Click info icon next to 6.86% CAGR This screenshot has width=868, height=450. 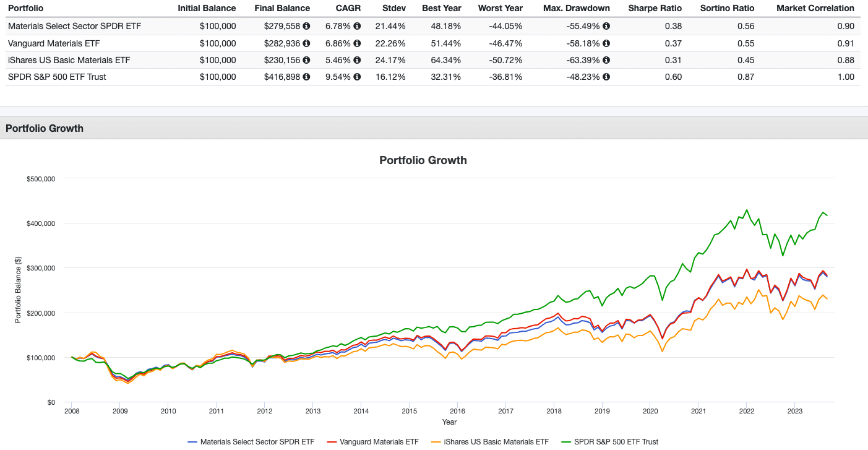[357, 43]
